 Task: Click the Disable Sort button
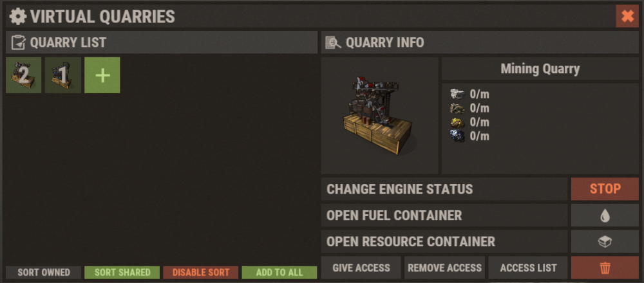click(x=200, y=273)
